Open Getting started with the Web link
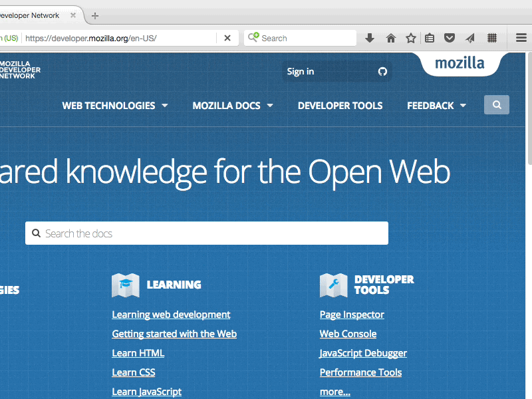The image size is (532, 399). click(x=174, y=334)
